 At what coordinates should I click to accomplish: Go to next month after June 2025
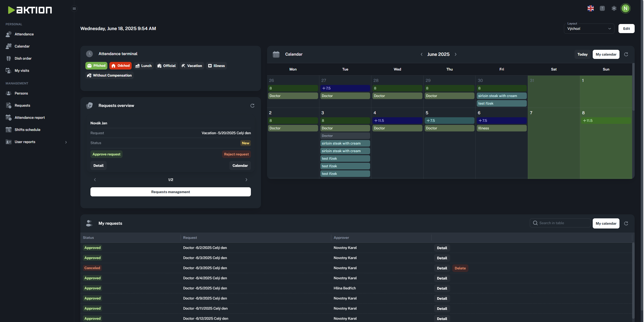coord(456,54)
